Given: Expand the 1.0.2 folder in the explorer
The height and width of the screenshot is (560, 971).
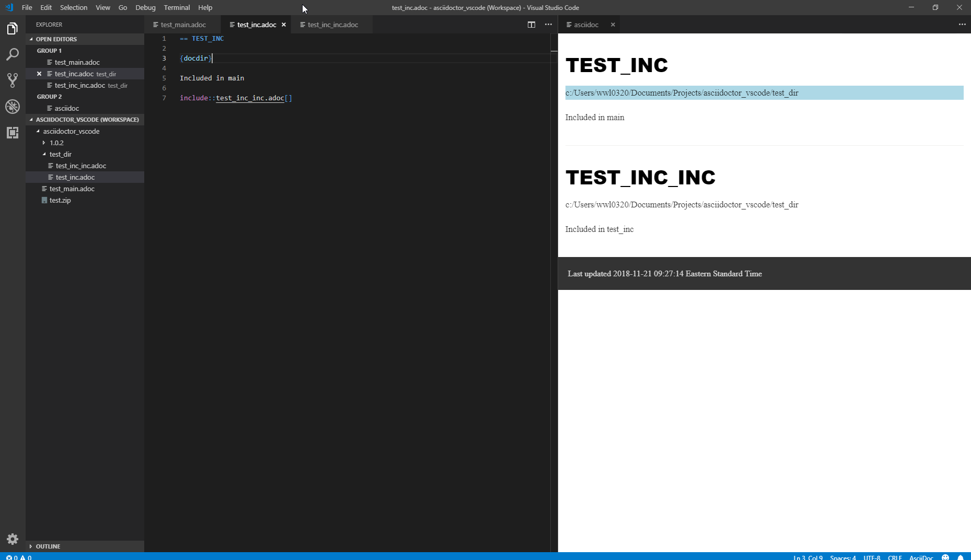Looking at the screenshot, I should click(44, 143).
